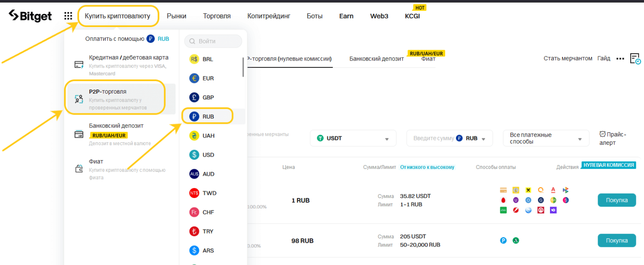This screenshot has height=265, width=644.
Task: Click Покупка for the 1 RUB offer
Action: pyautogui.click(x=617, y=200)
